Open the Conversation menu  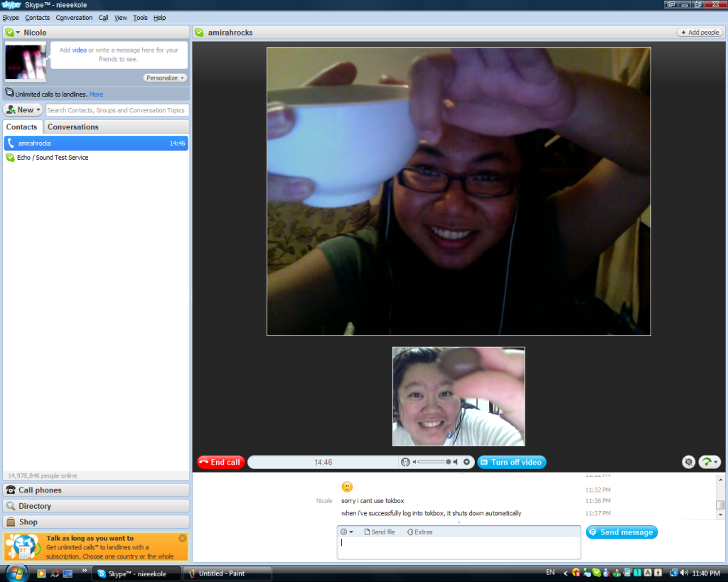[74, 18]
